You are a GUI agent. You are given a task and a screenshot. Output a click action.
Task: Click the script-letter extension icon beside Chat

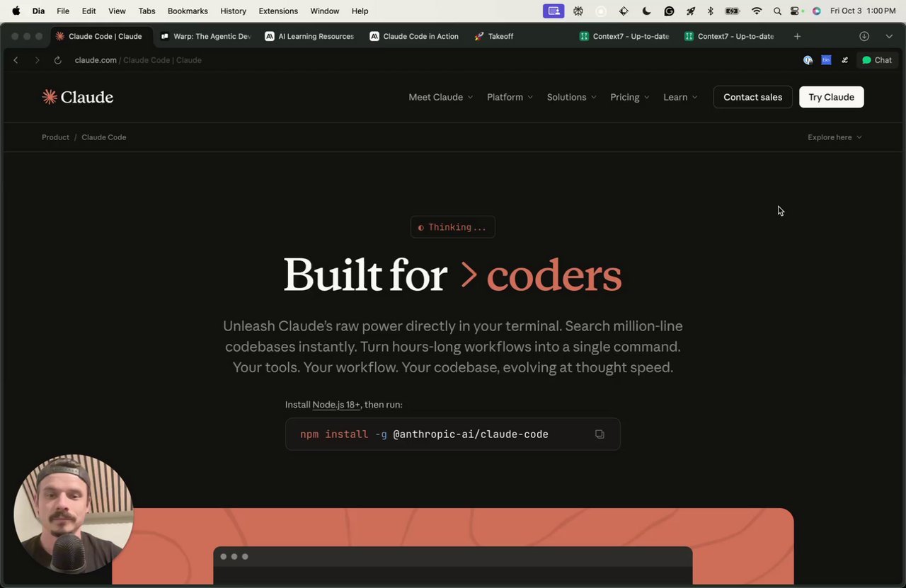(844, 60)
